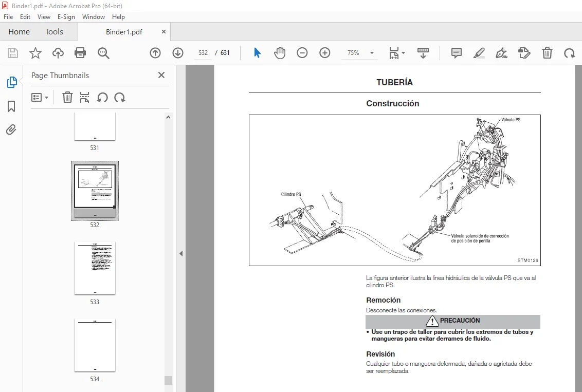Rotate page clockwise in main toolbar

pyautogui.click(x=569, y=53)
